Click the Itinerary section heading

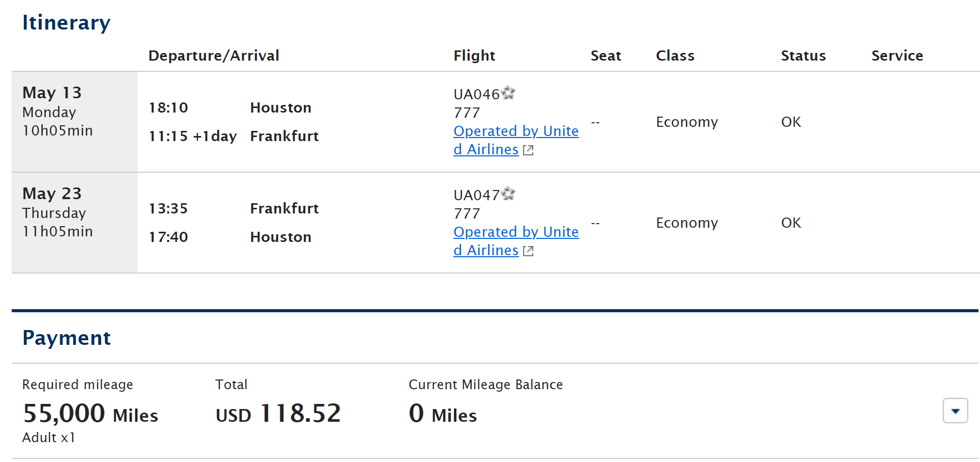[x=66, y=22]
